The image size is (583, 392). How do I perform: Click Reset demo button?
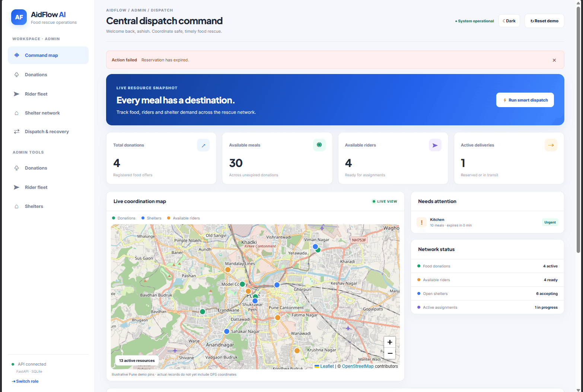(544, 21)
